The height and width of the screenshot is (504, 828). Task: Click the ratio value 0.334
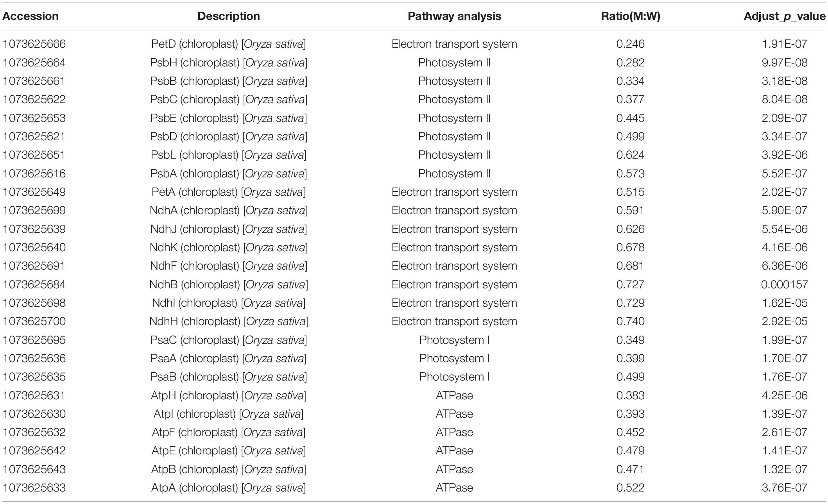pos(631,81)
